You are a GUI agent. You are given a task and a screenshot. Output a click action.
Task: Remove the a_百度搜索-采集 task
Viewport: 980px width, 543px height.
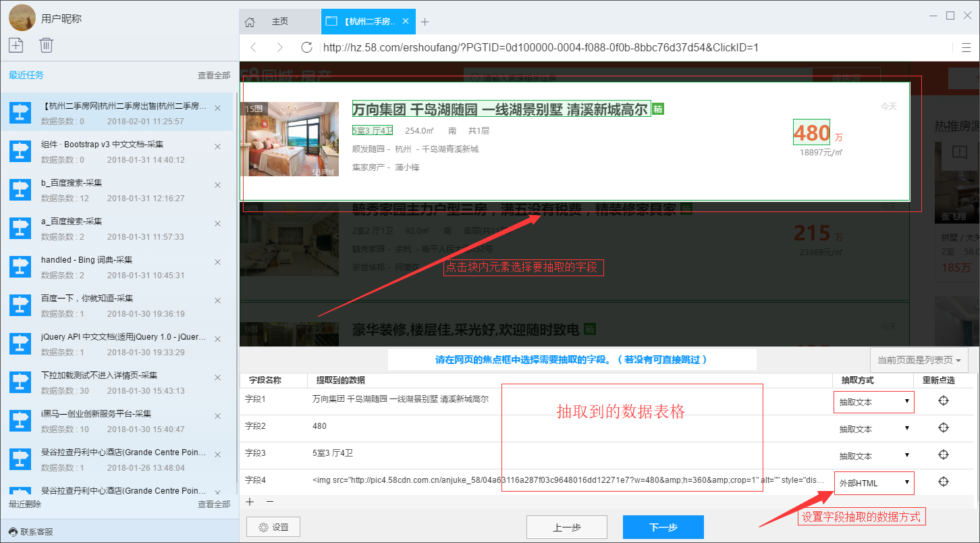[217, 224]
